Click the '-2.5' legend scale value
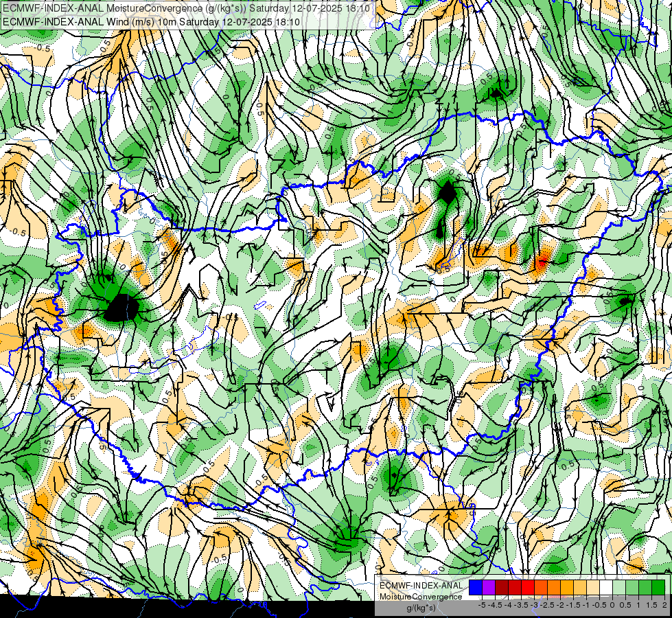 tap(547, 605)
